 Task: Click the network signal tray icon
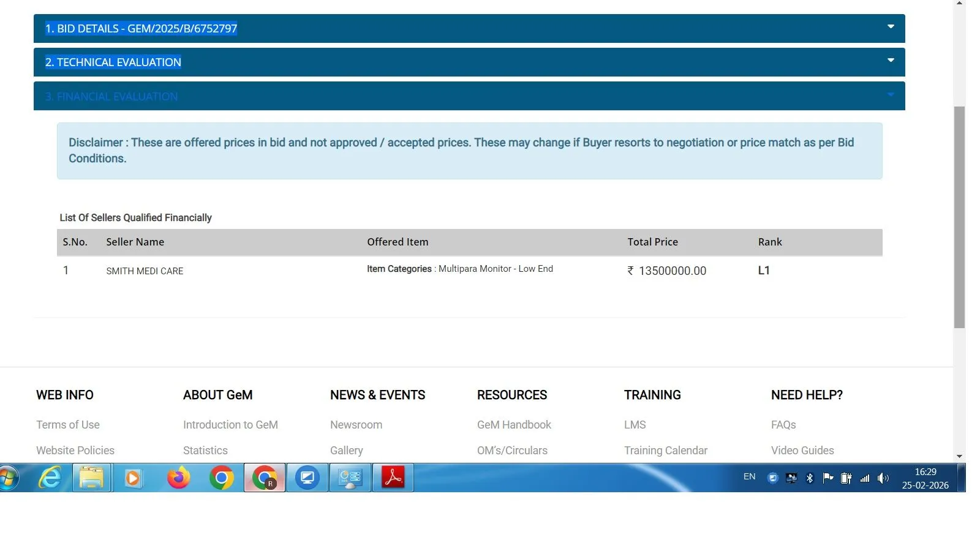[x=865, y=478]
